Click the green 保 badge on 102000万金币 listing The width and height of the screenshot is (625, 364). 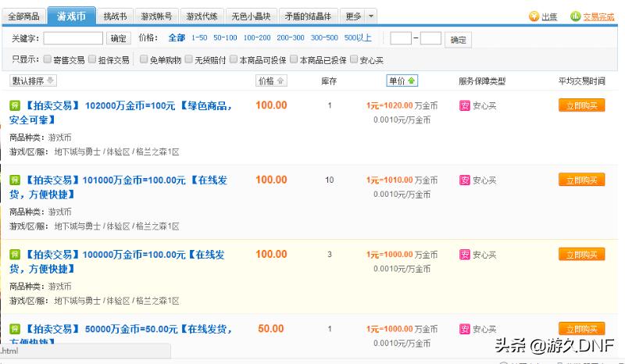tap(14, 105)
